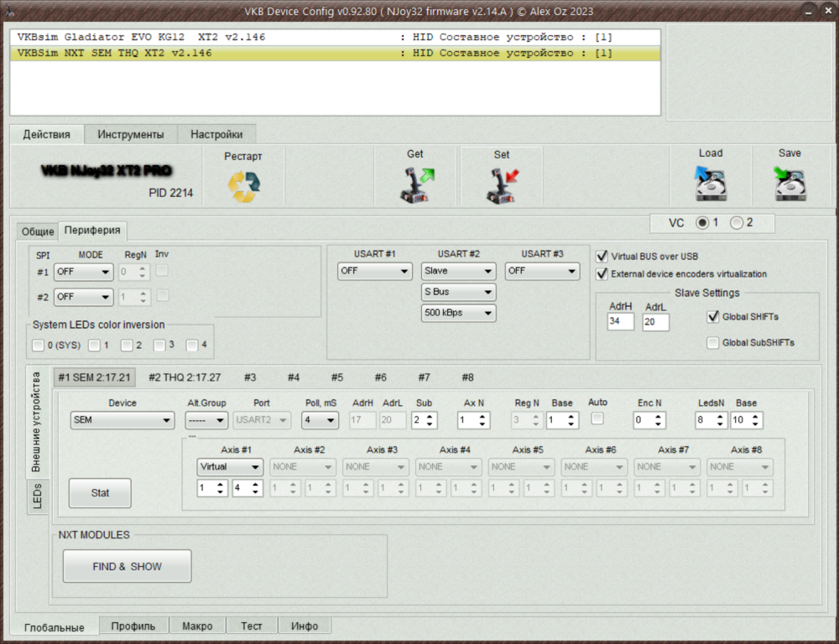Screen dimensions: 839x644
Task: Open the 500 kBps speed dropdown
Action: tap(458, 313)
